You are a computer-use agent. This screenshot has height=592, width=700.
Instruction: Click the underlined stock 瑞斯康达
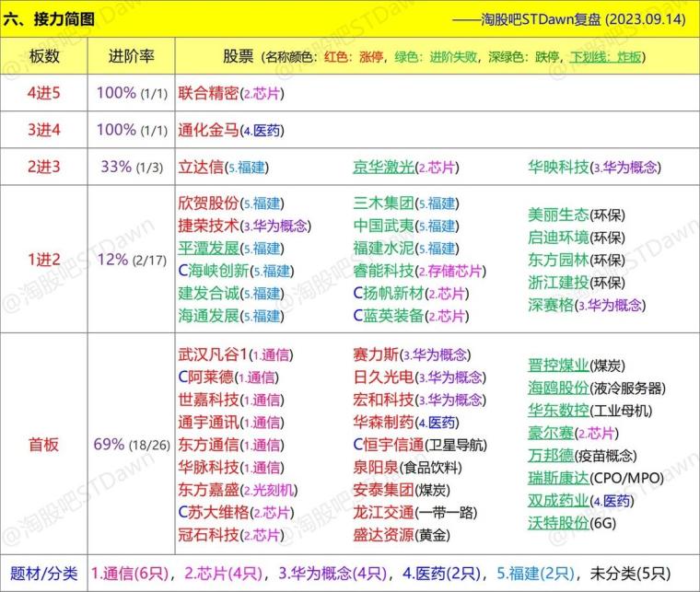pos(558,478)
